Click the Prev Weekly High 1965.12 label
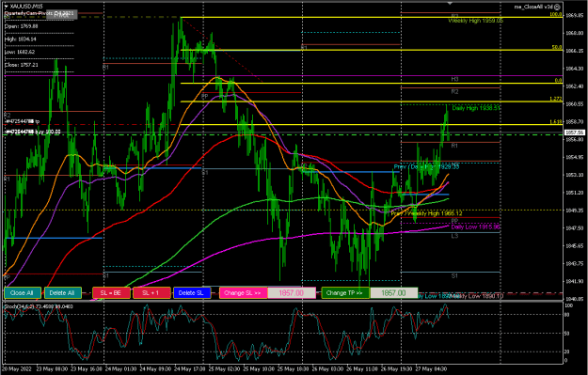The width and height of the screenshot is (588, 375). coord(427,213)
